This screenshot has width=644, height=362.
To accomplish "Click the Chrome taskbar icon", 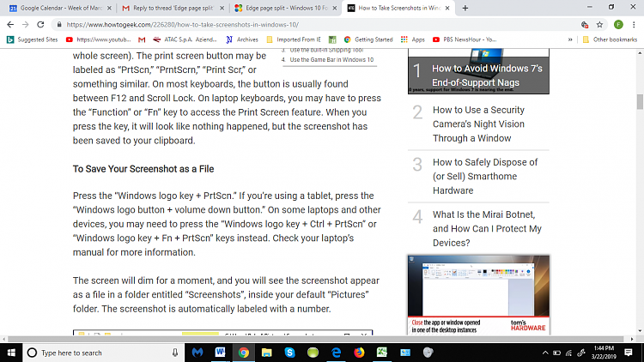I will [244, 353].
